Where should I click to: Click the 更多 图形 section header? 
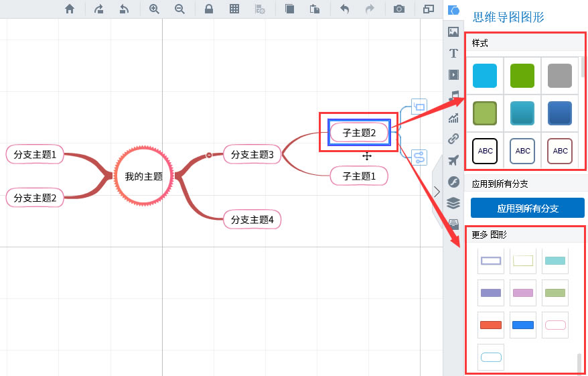click(x=524, y=235)
